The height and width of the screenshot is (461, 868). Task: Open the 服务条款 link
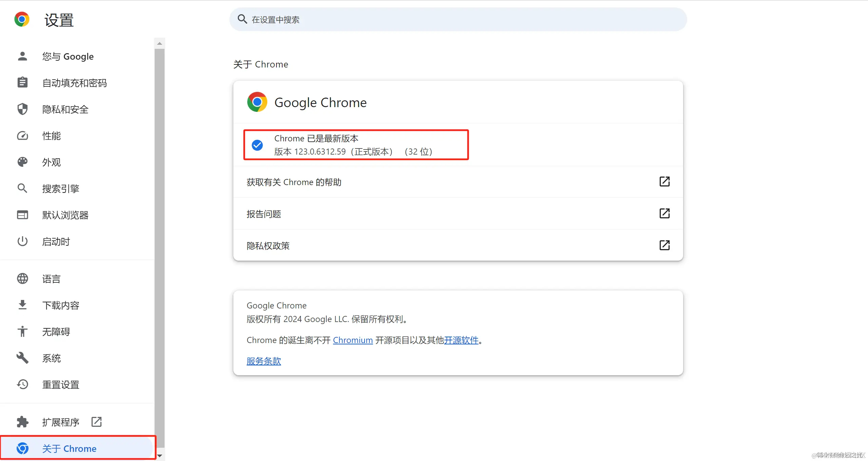[264, 361]
